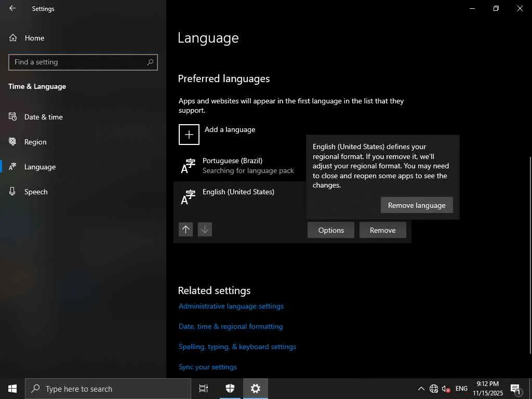This screenshot has height=399, width=532.
Task: Click the Date & time calendar icon
Action: (12, 117)
